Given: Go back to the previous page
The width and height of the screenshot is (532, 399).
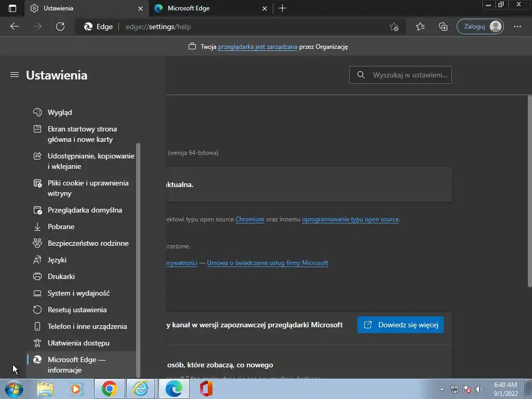Looking at the screenshot, I should (x=14, y=26).
